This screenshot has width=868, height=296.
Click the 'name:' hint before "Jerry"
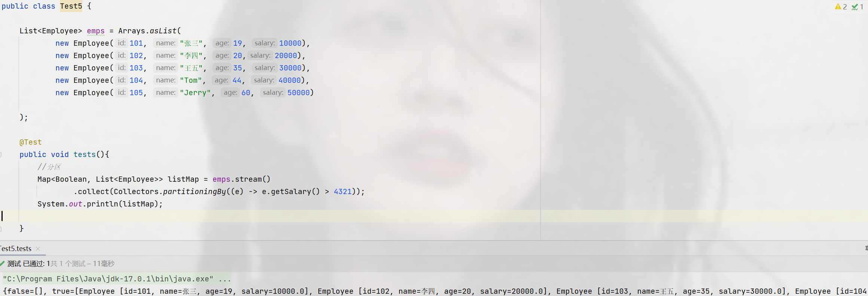coord(166,93)
